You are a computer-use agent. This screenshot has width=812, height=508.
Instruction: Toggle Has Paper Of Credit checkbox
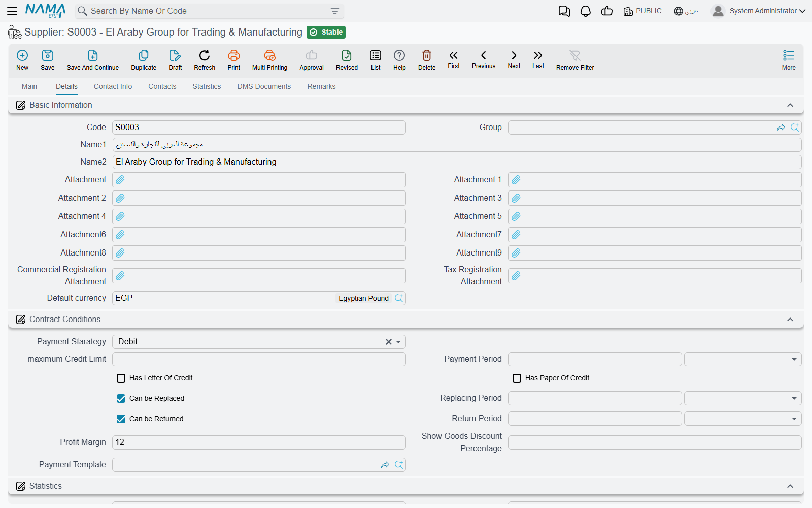(517, 378)
